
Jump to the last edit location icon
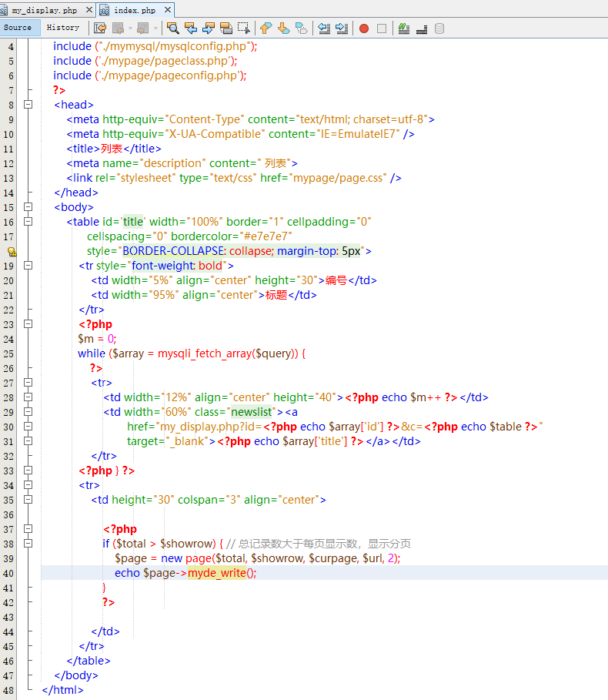(100, 28)
